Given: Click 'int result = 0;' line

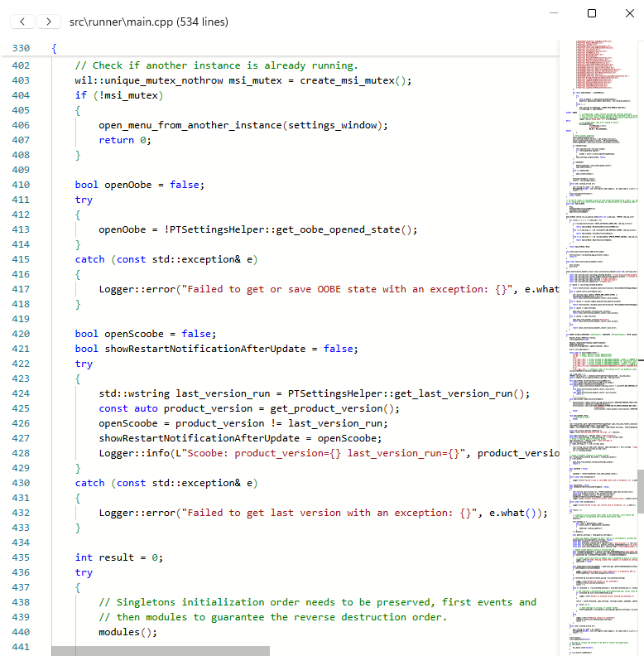Looking at the screenshot, I should click(x=119, y=557).
